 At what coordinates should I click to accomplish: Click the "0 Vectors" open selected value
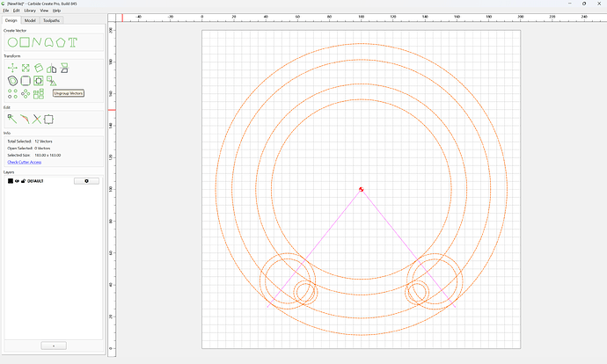click(42, 149)
